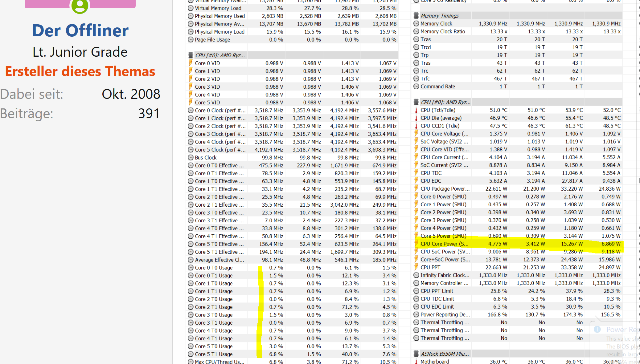Click the Der Offliner username link

[x=80, y=30]
